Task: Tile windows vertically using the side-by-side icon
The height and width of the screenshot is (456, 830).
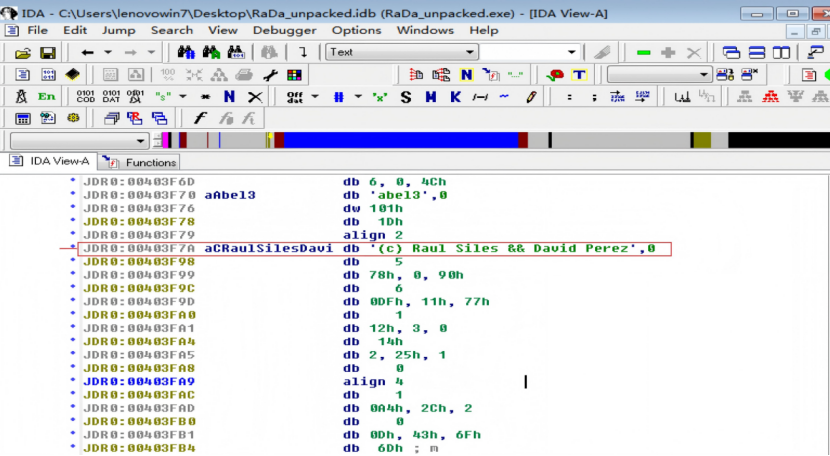Action: pyautogui.click(x=781, y=52)
